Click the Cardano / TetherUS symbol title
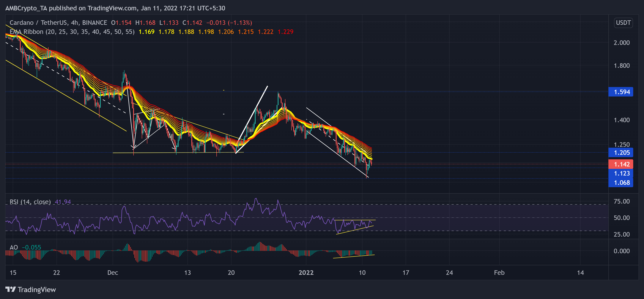The height and width of the screenshot is (299, 644). coord(58,23)
